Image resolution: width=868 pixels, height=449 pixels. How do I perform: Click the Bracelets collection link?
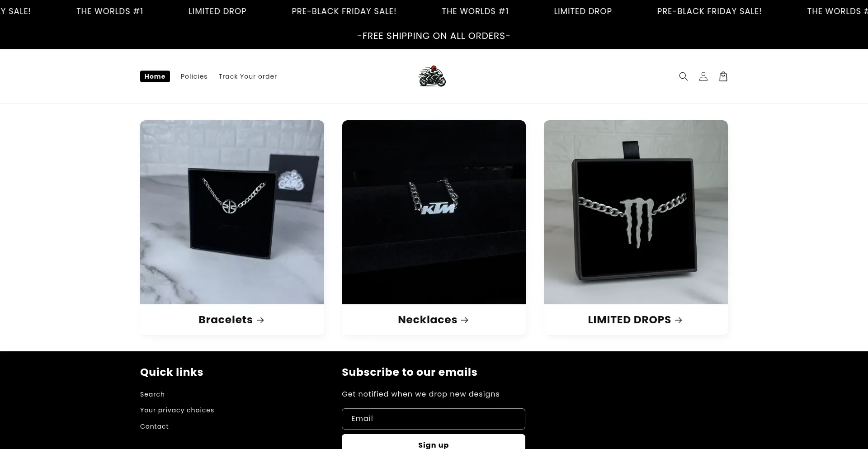click(226, 320)
